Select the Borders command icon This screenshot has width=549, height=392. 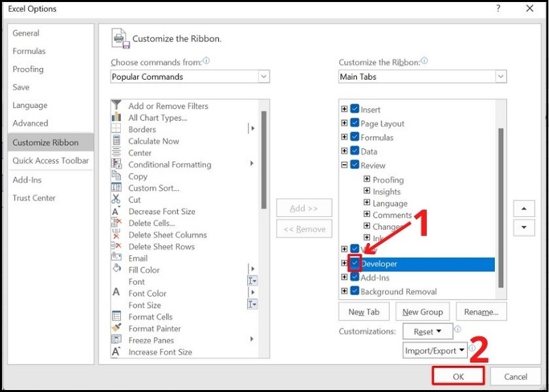116,129
